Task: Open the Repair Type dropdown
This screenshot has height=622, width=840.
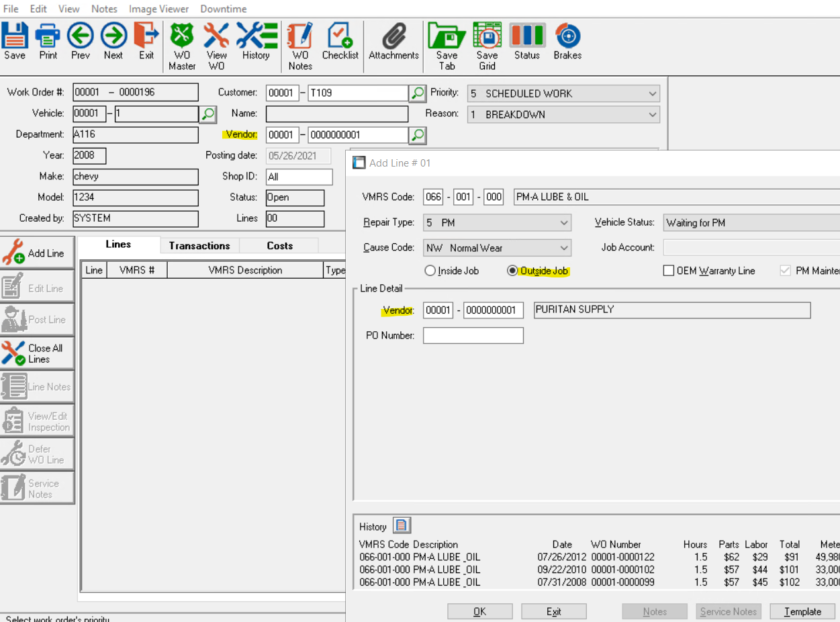Action: (x=563, y=223)
